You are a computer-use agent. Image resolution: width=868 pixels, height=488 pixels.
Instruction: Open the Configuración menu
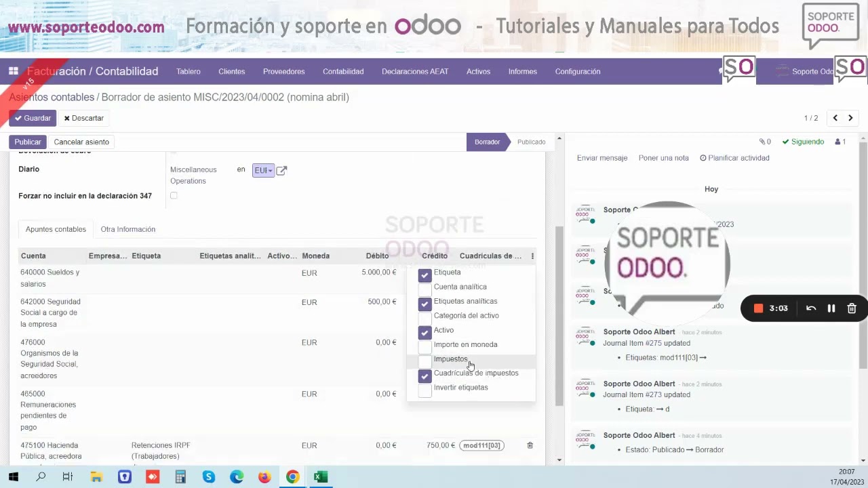coord(578,71)
